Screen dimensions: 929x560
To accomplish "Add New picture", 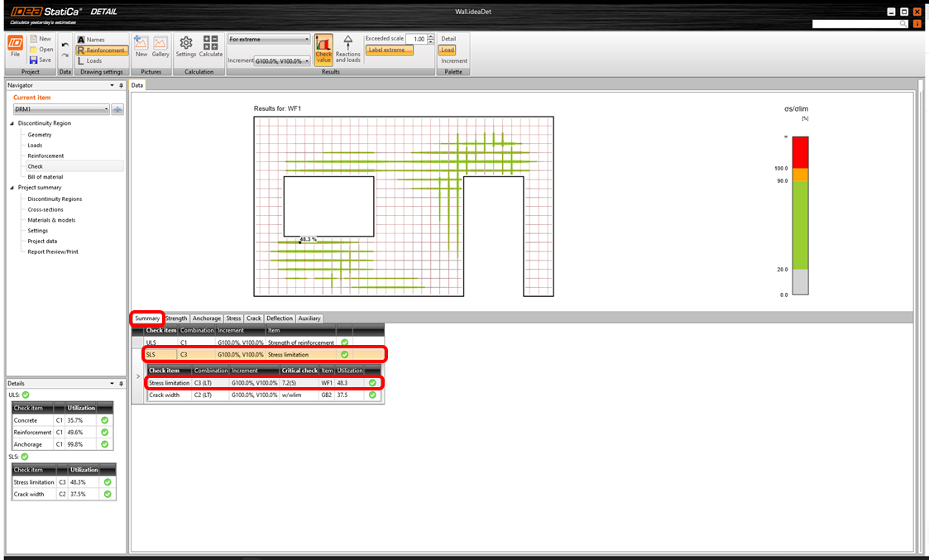I will coord(141,47).
